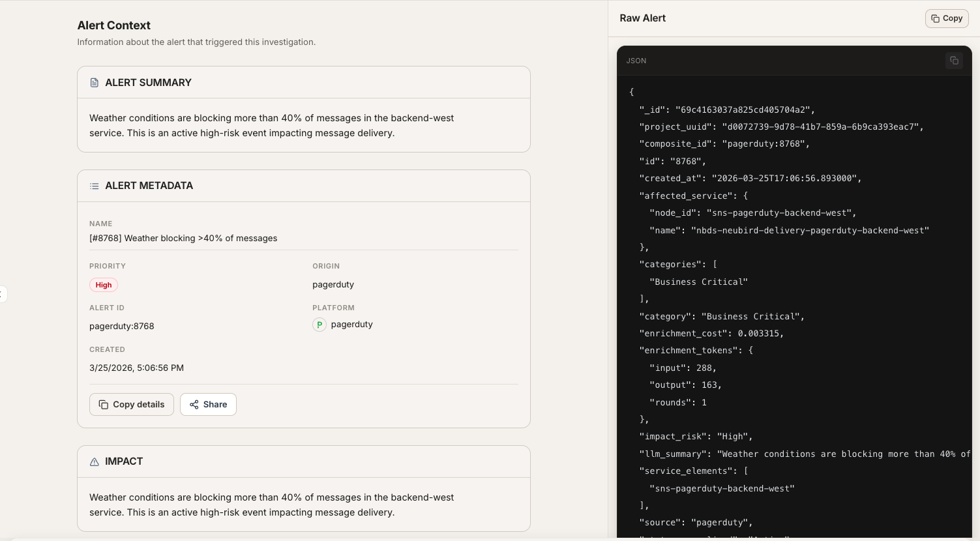The height and width of the screenshot is (541, 980).
Task: Share the alert via the Share button
Action: pos(208,404)
